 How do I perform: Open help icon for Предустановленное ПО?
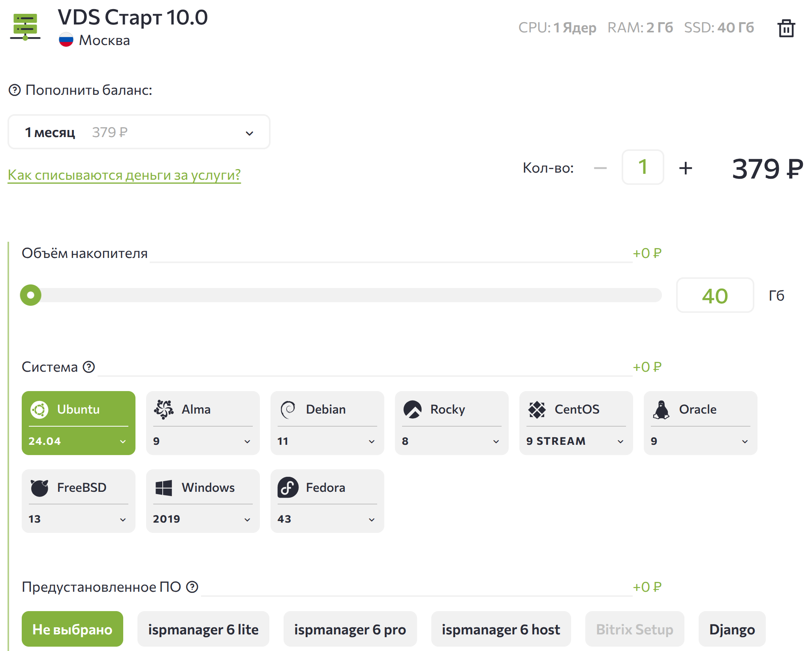pyautogui.click(x=192, y=587)
